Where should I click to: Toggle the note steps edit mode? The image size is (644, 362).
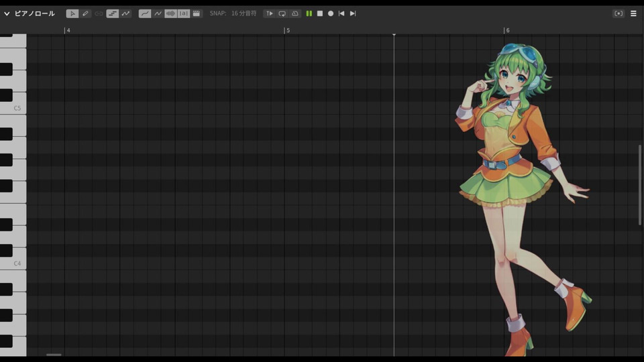(113, 13)
